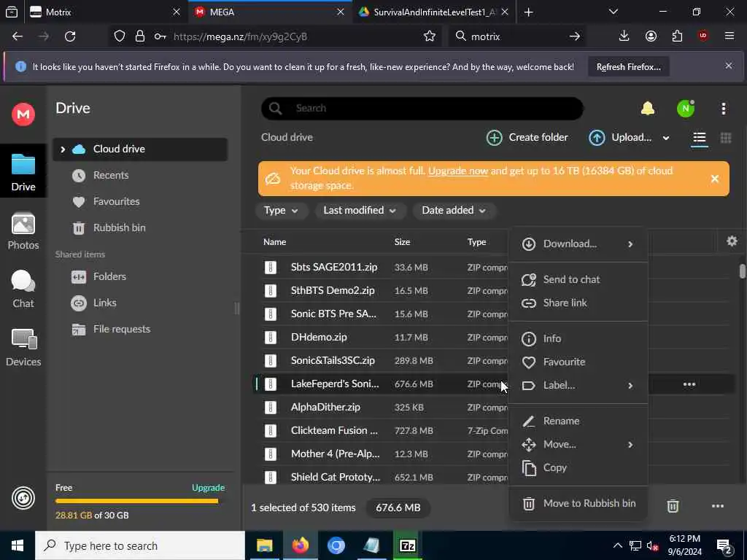
Task: Open notifications bell
Action: pos(648,109)
